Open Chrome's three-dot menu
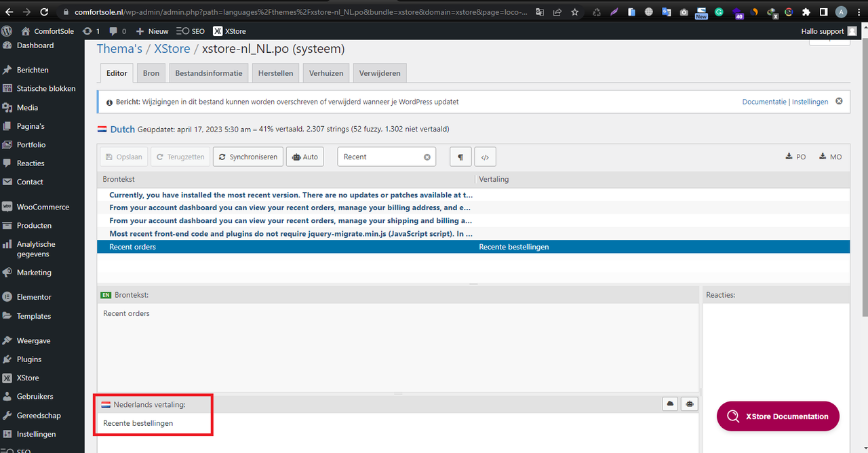The image size is (868, 453). tap(859, 12)
